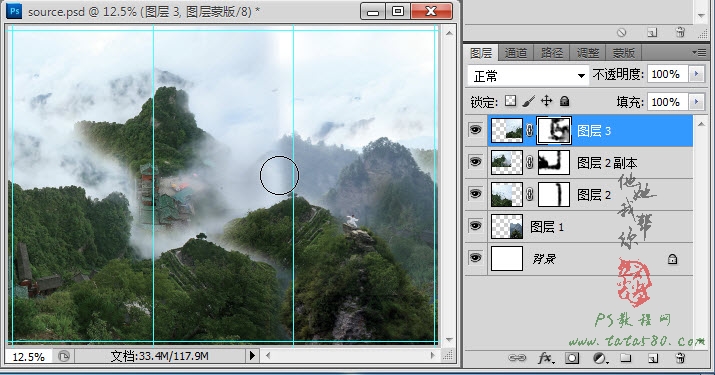The height and width of the screenshot is (375, 715).
Task: Click the 12.5% zoom field in status bar
Action: point(28,356)
